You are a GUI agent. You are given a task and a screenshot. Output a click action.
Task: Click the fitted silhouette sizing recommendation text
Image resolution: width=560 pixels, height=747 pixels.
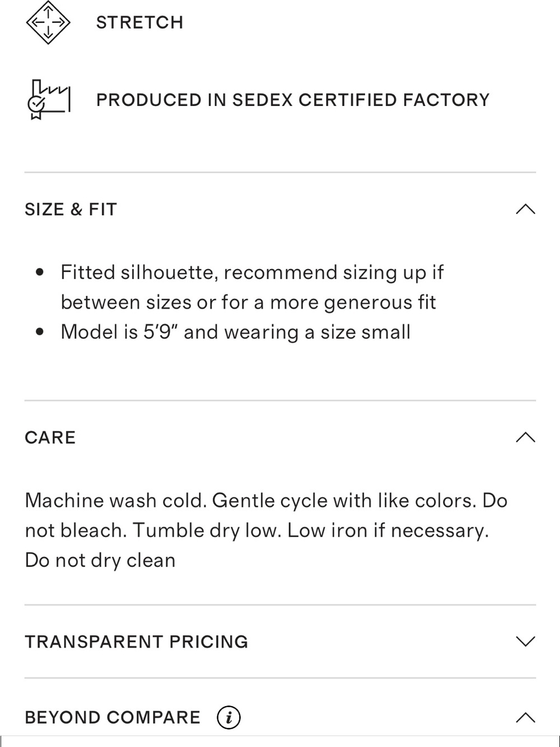click(252, 287)
